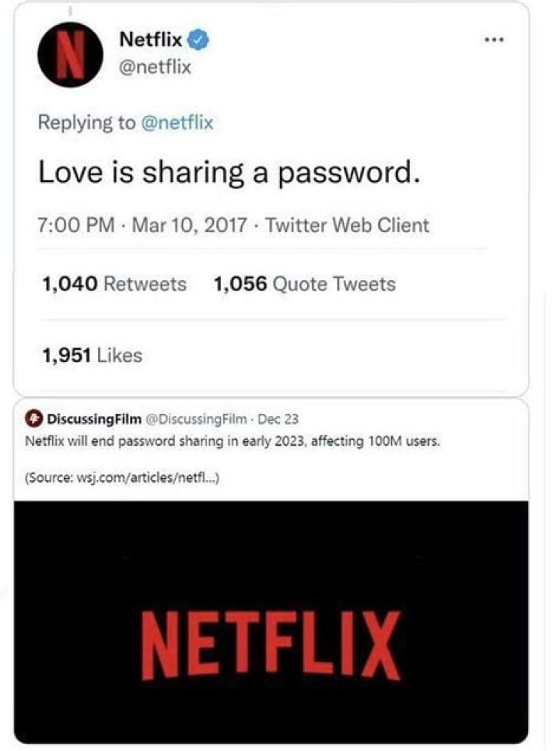The width and height of the screenshot is (560, 751).
Task: Open the Netflix display name at top
Action: pyautogui.click(x=152, y=39)
